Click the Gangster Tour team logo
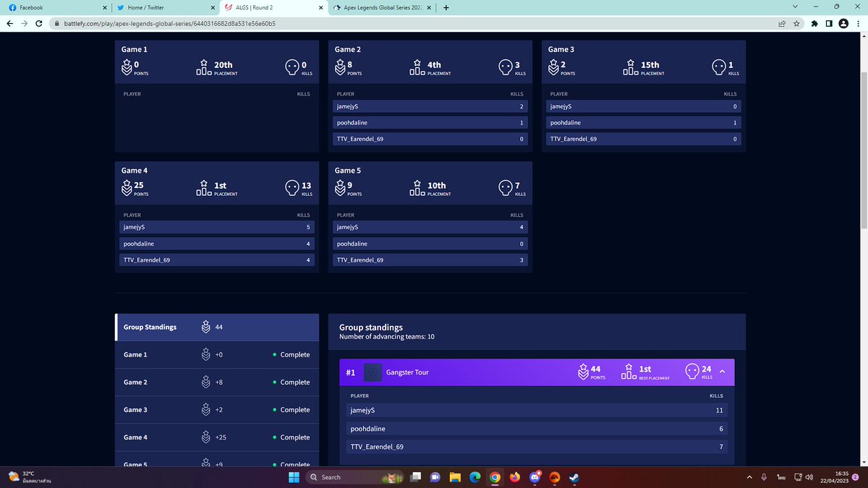This screenshot has width=868, height=488. (373, 372)
